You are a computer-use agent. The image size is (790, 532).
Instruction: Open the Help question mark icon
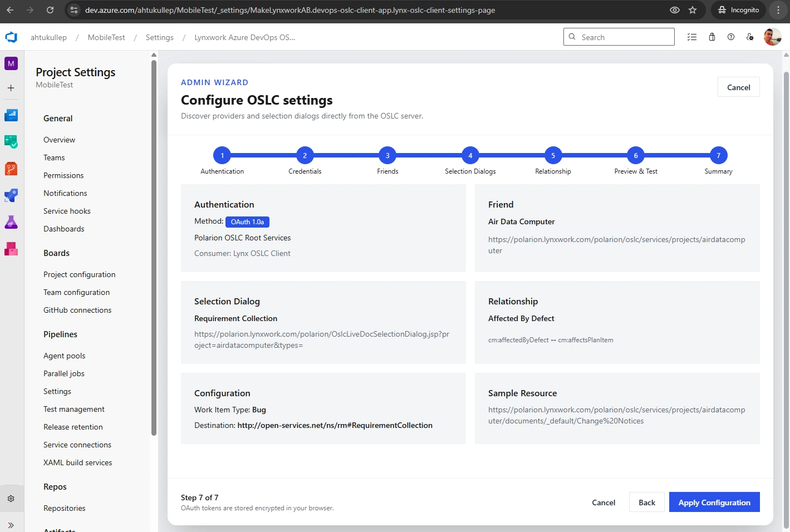[x=731, y=37]
